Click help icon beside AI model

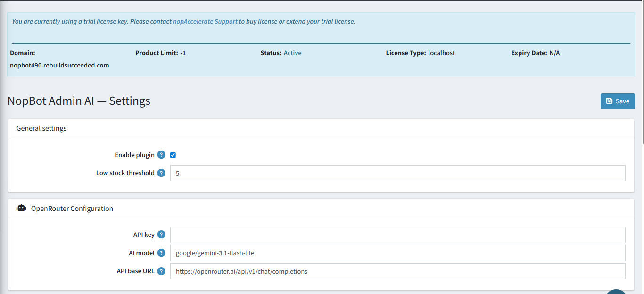[x=161, y=253]
